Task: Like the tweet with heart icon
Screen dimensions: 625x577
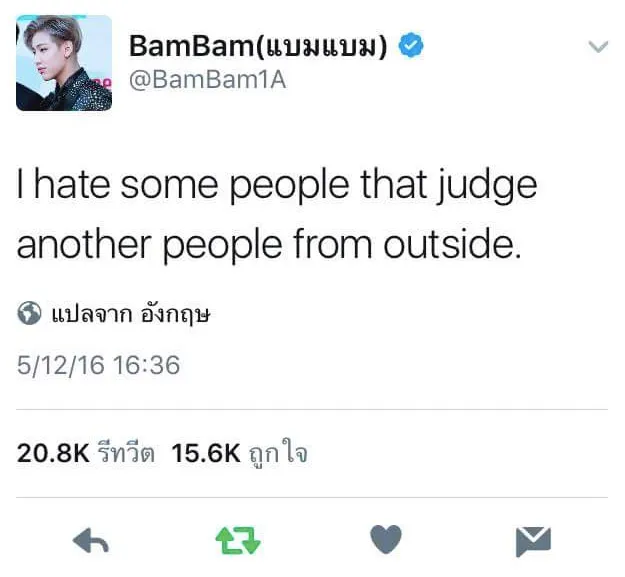Action: (x=386, y=539)
